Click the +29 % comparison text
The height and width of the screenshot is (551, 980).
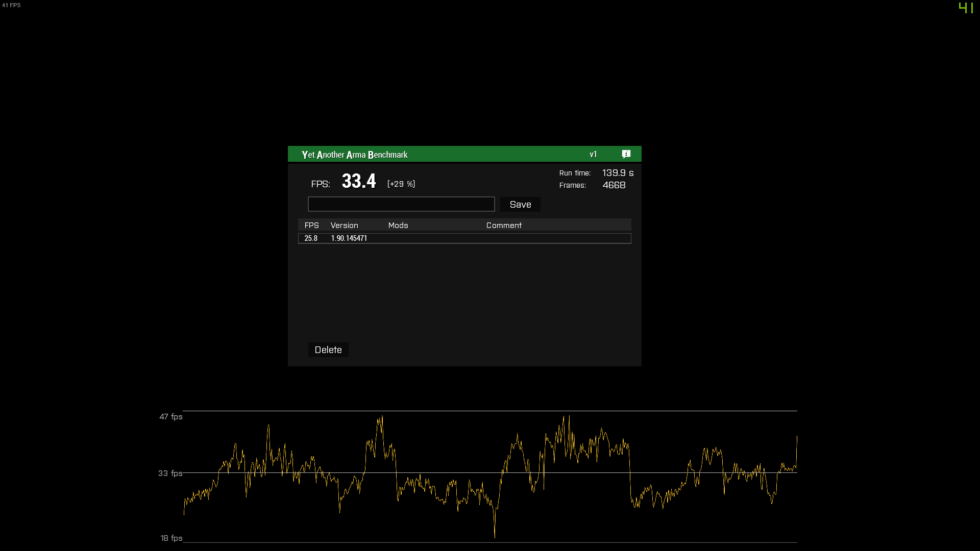(x=401, y=184)
